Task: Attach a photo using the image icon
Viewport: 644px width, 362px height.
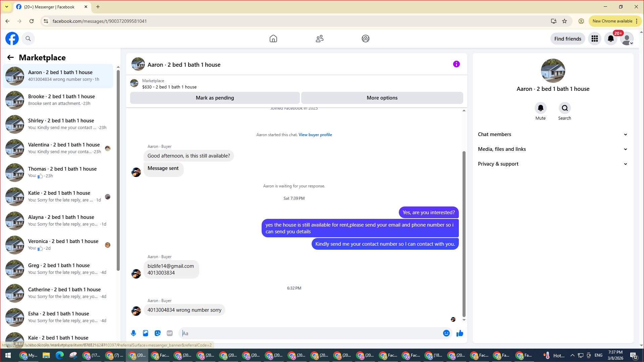Action: (x=146, y=333)
